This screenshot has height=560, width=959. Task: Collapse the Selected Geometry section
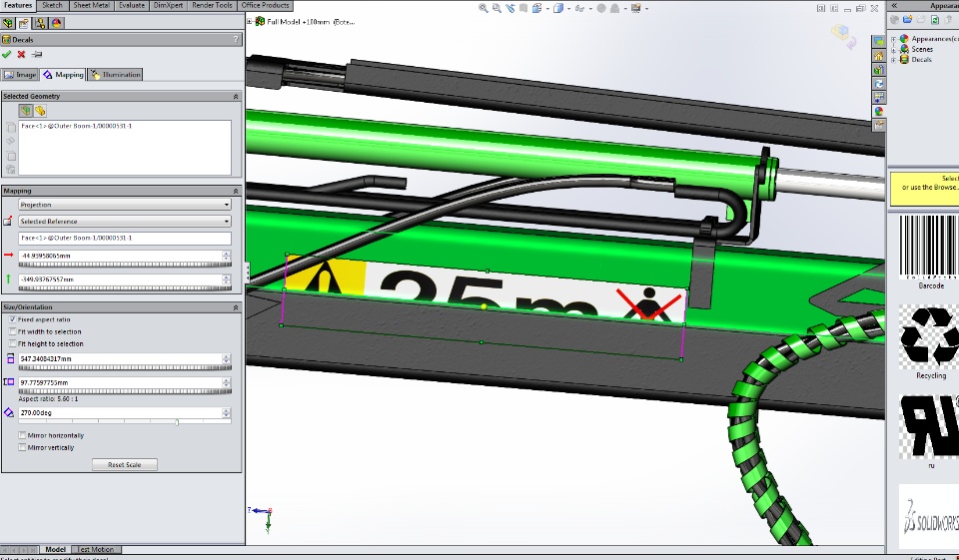[x=236, y=97]
